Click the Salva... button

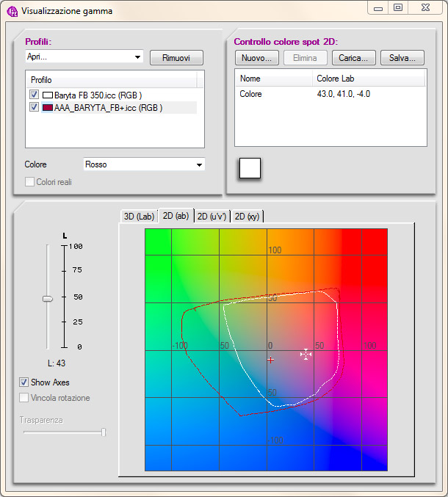[x=402, y=58]
